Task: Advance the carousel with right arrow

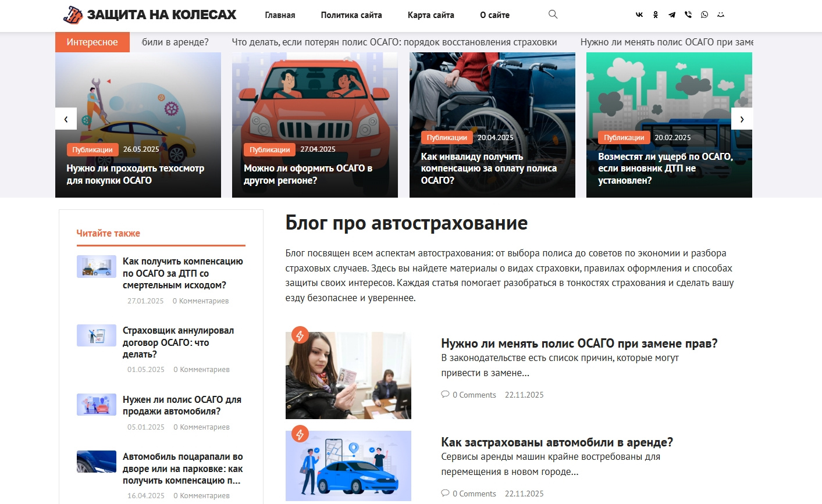Action: click(742, 119)
